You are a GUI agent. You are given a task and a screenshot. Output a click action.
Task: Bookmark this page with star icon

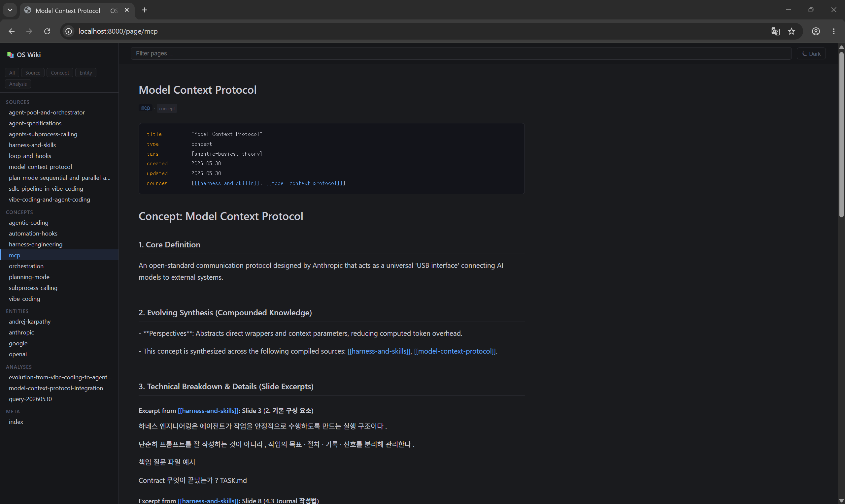(x=792, y=31)
